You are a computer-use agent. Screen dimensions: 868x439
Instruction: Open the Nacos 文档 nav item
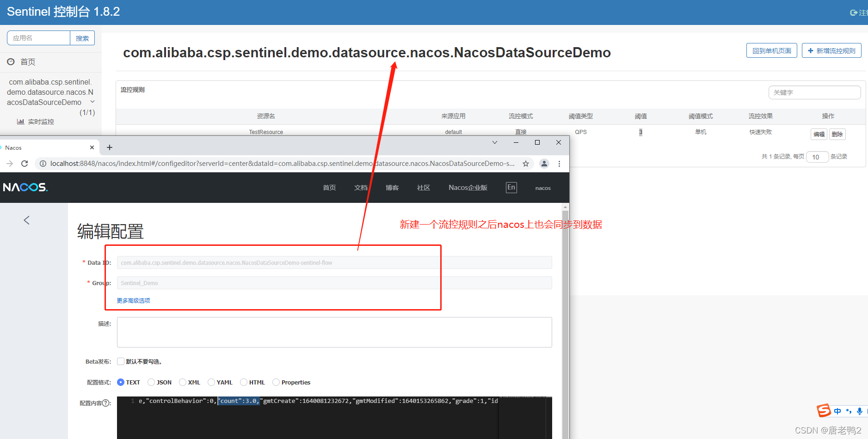click(361, 188)
